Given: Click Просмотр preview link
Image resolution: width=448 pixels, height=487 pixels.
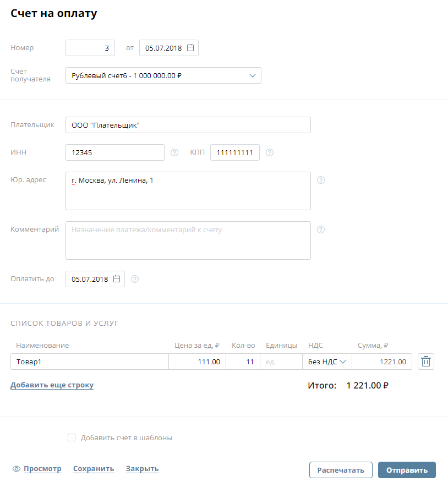Looking at the screenshot, I should click(x=42, y=469).
